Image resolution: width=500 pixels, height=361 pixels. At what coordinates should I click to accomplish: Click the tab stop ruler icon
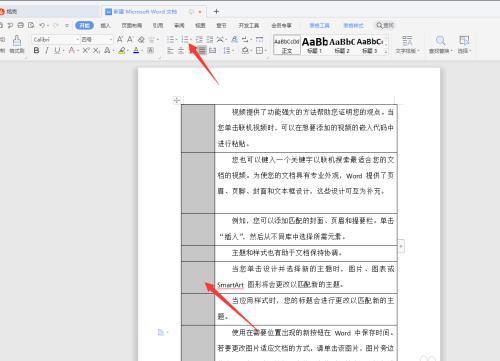point(259,39)
